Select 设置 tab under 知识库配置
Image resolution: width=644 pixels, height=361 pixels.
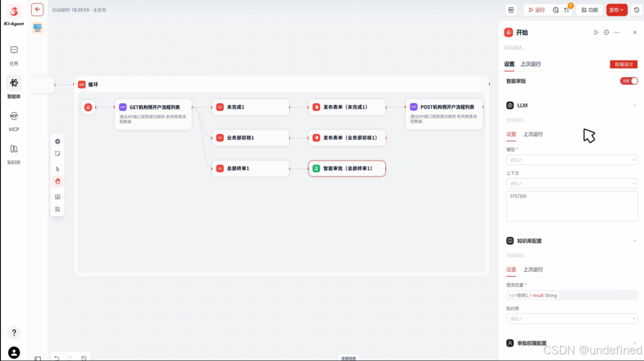pos(511,270)
